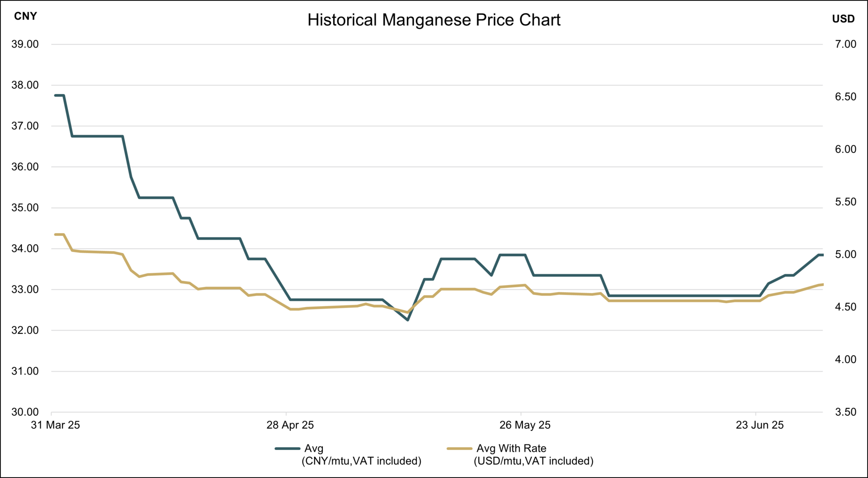Click the 7.00 tick on the USD axis

845,44
